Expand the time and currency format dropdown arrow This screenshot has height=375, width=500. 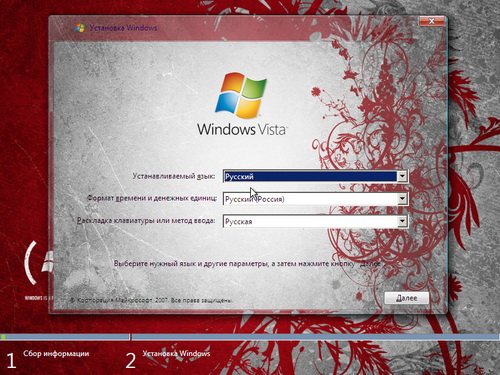click(402, 199)
